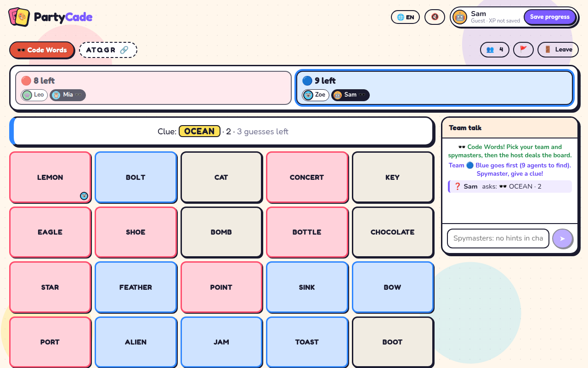The height and width of the screenshot is (368, 588).
Task: Select the blue team 9 left panel
Action: (x=435, y=87)
